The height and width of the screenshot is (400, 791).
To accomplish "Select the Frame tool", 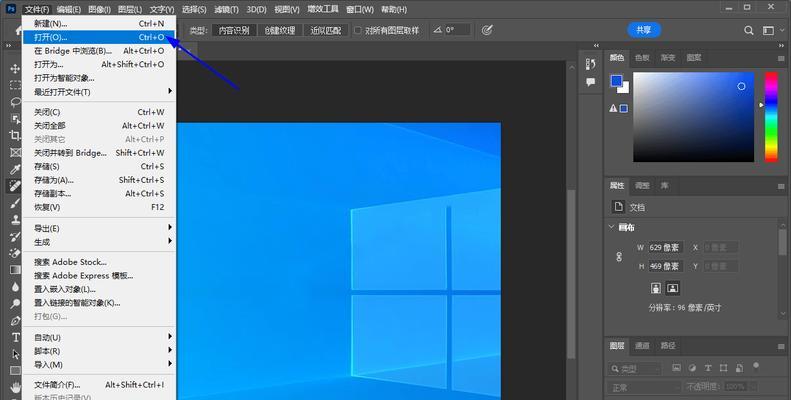I will click(x=15, y=152).
